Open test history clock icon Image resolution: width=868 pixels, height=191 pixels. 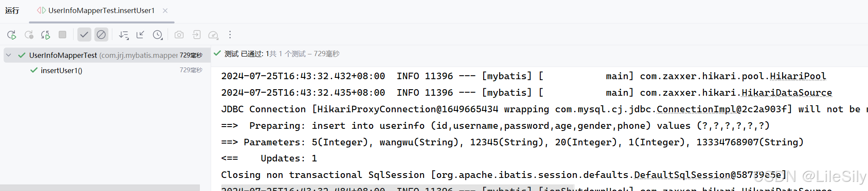coord(158,35)
